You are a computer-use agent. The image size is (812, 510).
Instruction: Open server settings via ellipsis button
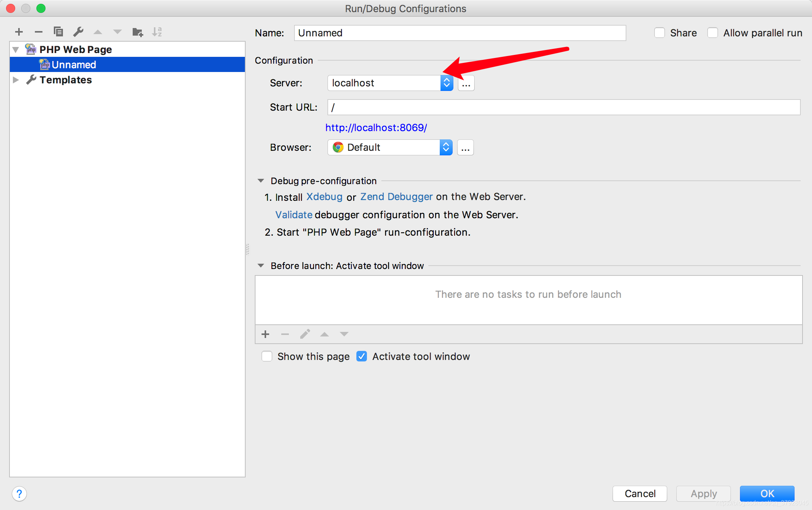coord(466,83)
